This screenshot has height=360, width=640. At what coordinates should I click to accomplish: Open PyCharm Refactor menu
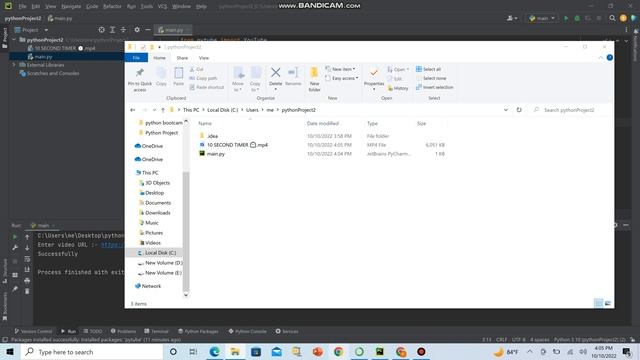pos(112,6)
